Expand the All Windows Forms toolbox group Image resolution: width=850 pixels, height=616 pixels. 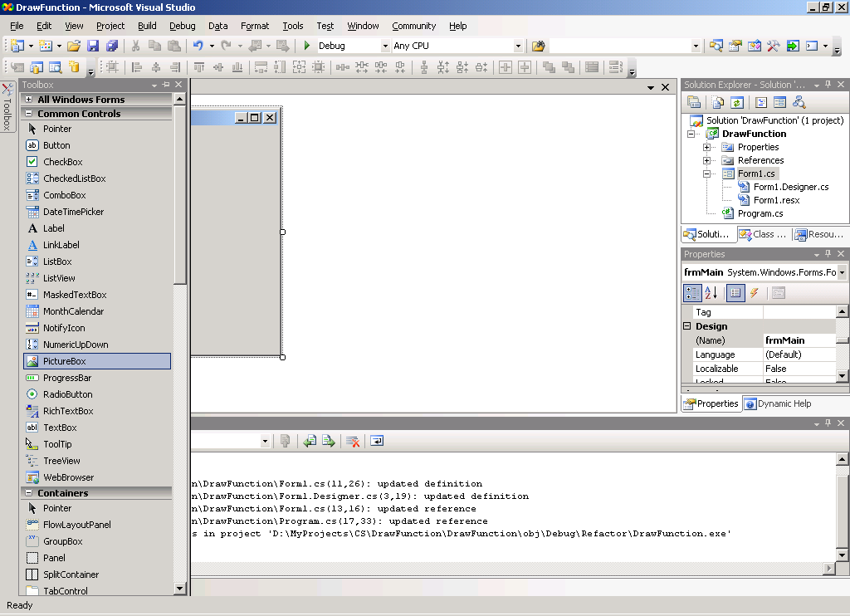(x=29, y=100)
